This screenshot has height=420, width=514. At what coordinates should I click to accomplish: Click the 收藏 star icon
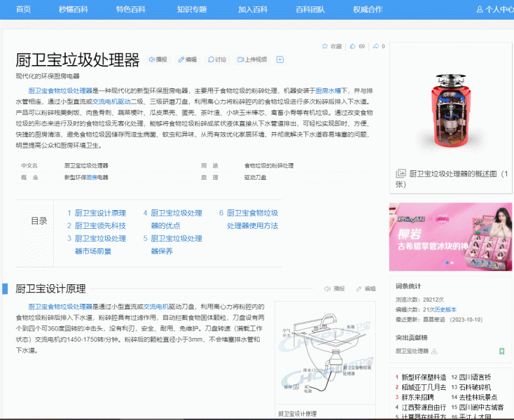pyautogui.click(x=325, y=46)
